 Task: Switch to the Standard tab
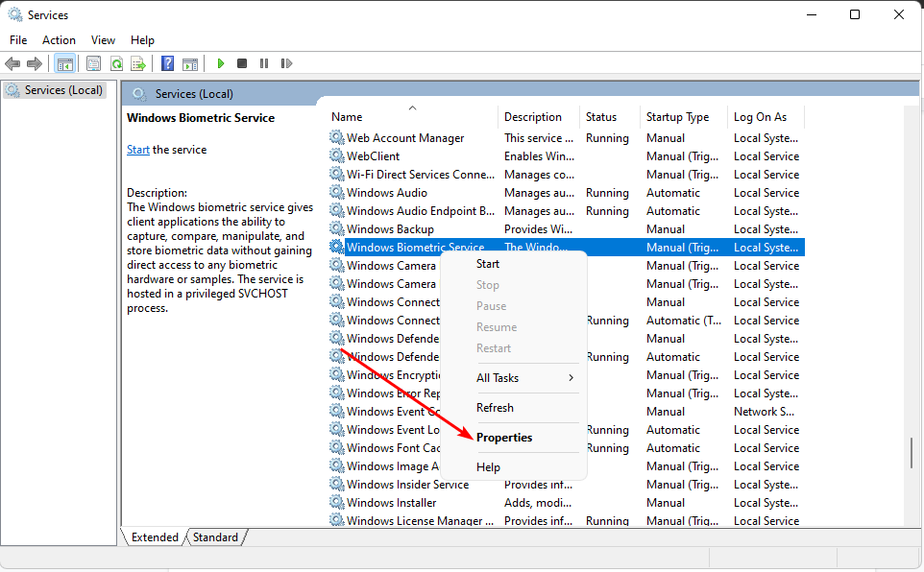216,537
